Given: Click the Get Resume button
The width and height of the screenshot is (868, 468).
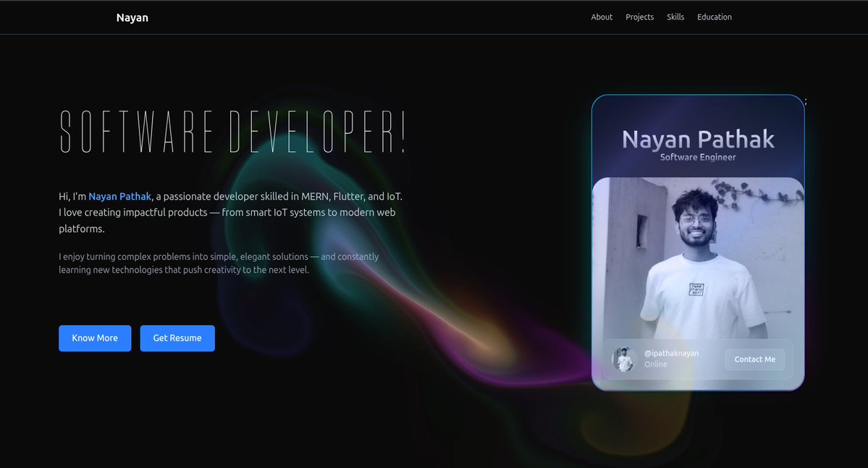Looking at the screenshot, I should [177, 338].
